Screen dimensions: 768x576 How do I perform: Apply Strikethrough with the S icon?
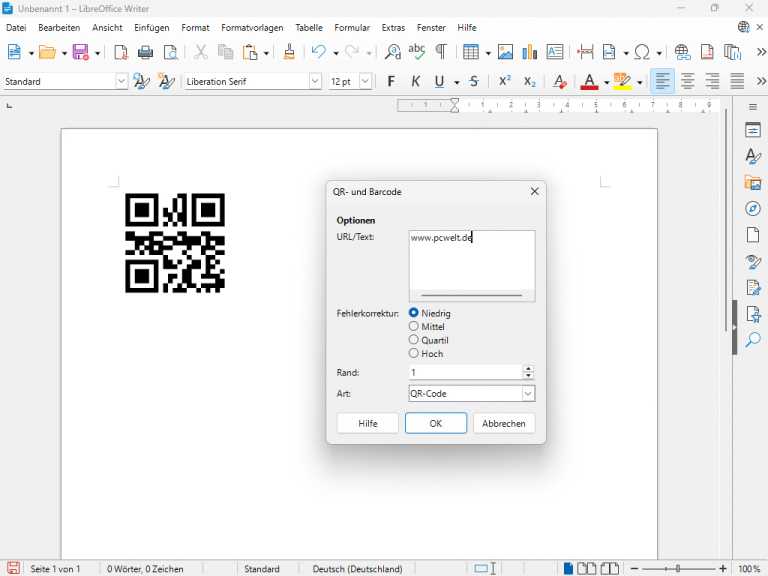[x=474, y=81]
